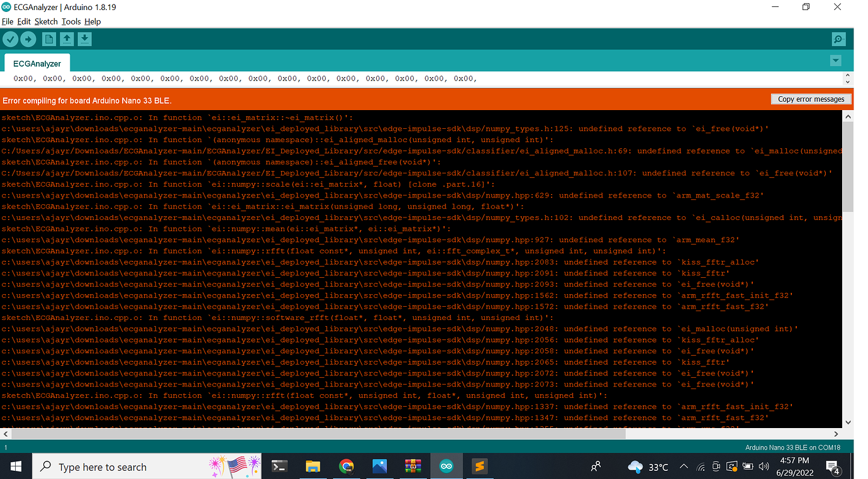Click the 'arm_rfft_fast_init_f32' error line at numpy.hpp:1562
This screenshot has width=868, height=479.
[397, 295]
